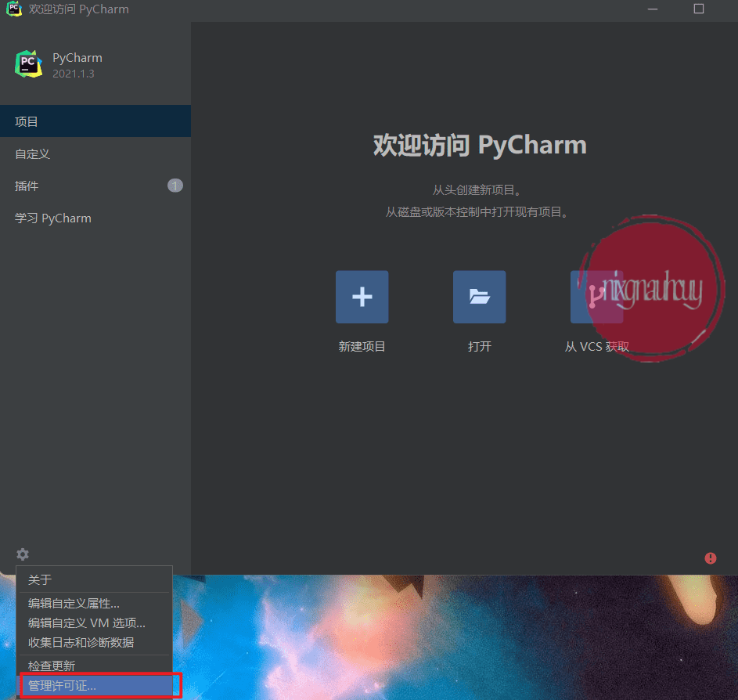Viewport: 738px width, 700px height.
Task: Click the PyCharm title bar icon
Action: [x=13, y=9]
